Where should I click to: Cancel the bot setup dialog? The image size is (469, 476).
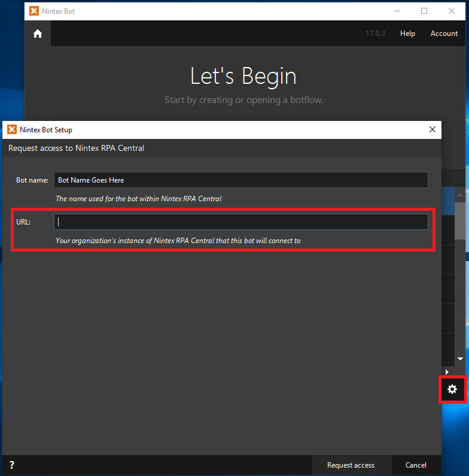point(416,465)
